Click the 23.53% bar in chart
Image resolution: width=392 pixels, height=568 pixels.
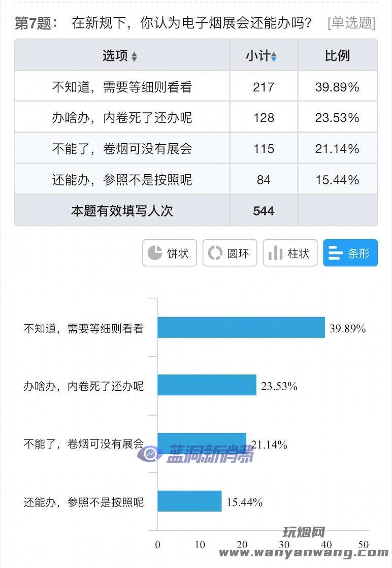point(207,385)
